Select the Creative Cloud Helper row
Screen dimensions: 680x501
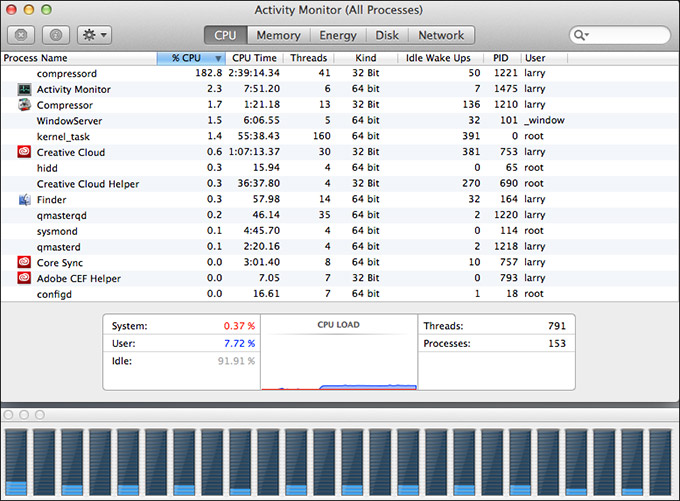(340, 183)
